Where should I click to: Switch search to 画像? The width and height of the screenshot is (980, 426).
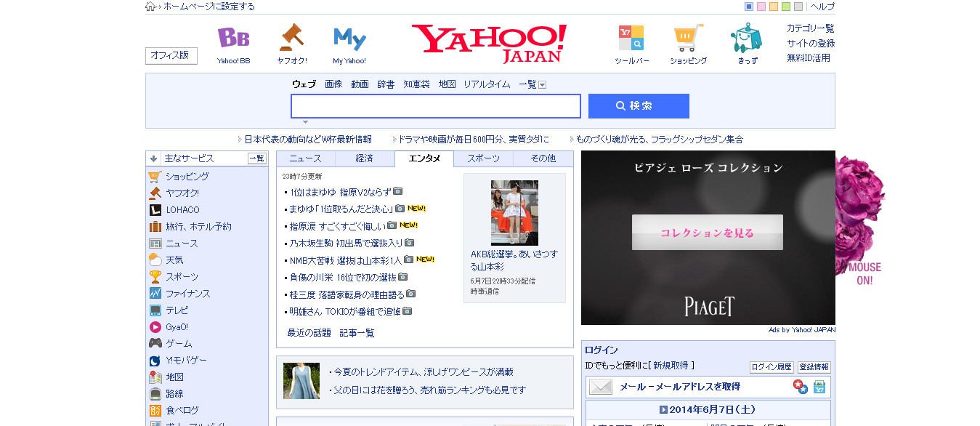tap(333, 84)
